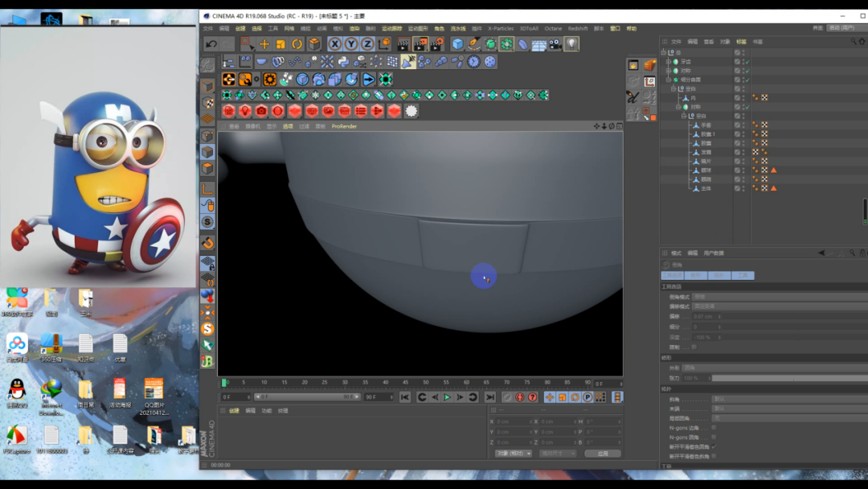Click the green JB icon in left palette
Screen dimensions: 868x489
point(207,362)
